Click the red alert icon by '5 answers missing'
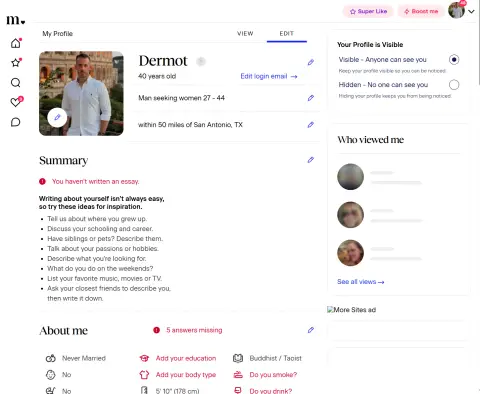480x394 pixels. (156, 330)
